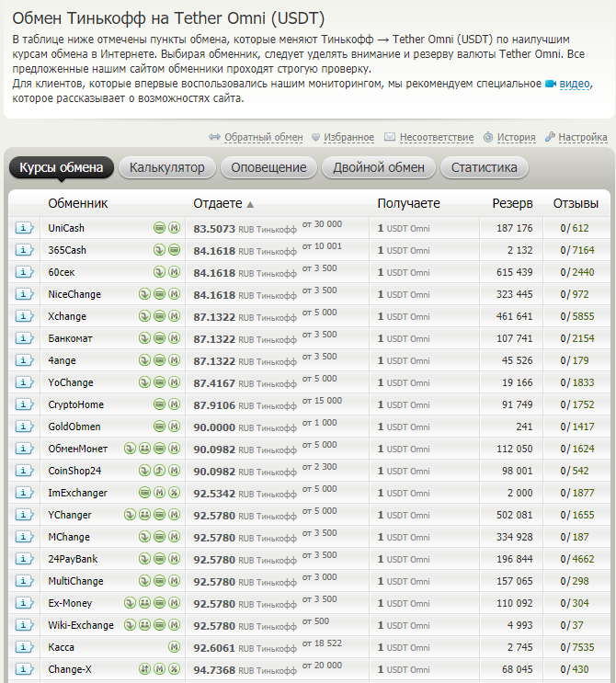Open the MultiChange exchanger name
Viewport: 616px width, 683px height.
pos(75,581)
